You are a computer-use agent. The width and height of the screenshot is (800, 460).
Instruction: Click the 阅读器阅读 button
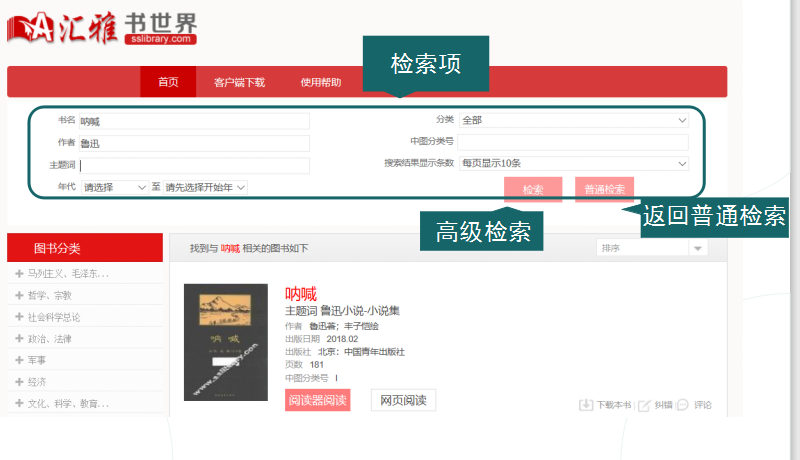[x=317, y=401]
